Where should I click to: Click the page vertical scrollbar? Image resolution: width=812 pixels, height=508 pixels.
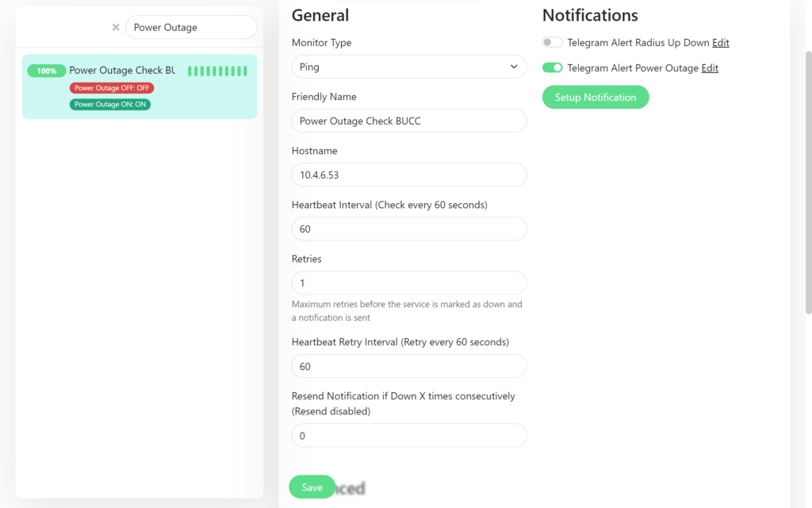click(x=808, y=183)
